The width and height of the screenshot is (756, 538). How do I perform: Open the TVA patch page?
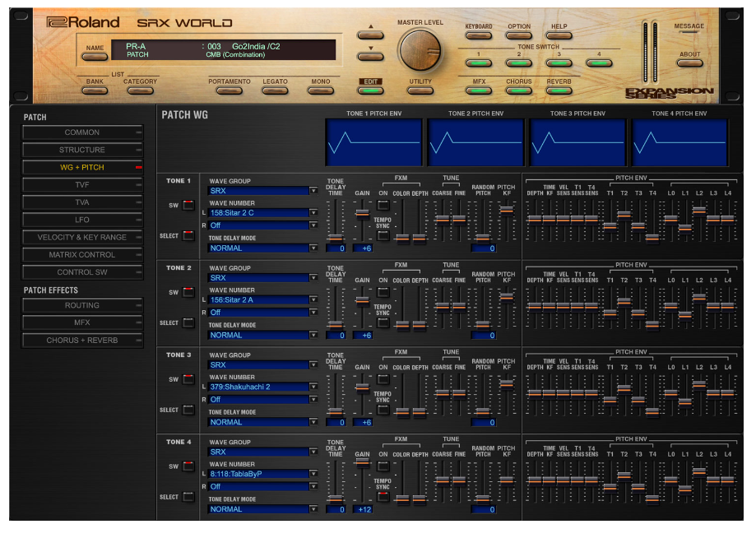pos(82,202)
